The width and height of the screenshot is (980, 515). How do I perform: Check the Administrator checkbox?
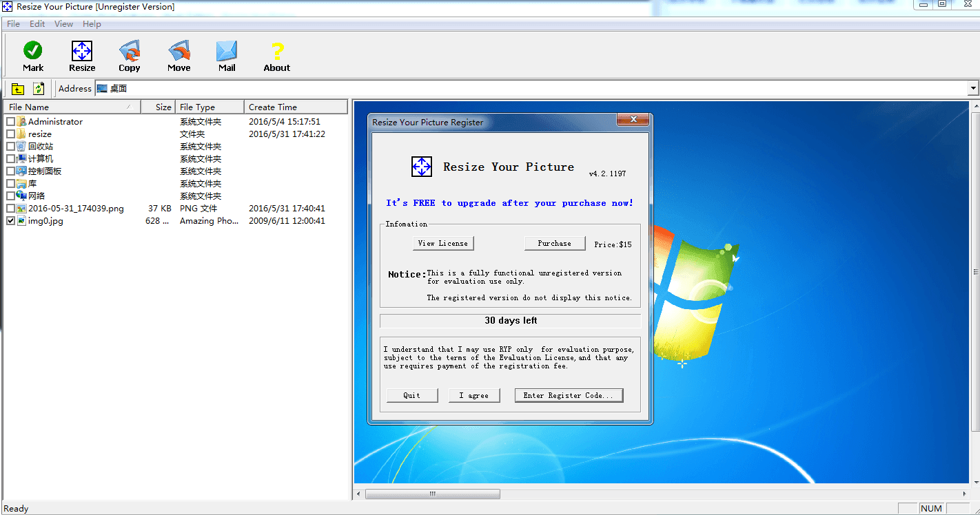point(10,122)
